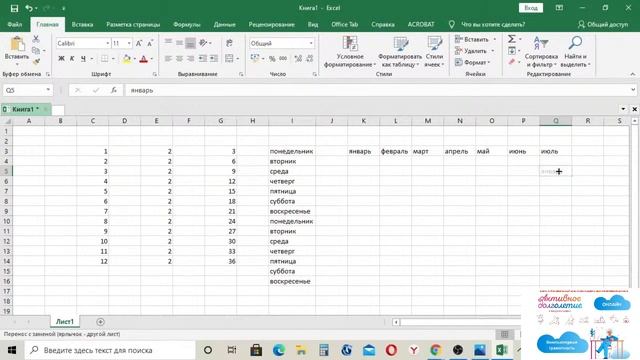The width and height of the screenshot is (640, 360).
Task: Expand the Name Box dropdown arrow
Action: coord(48,90)
